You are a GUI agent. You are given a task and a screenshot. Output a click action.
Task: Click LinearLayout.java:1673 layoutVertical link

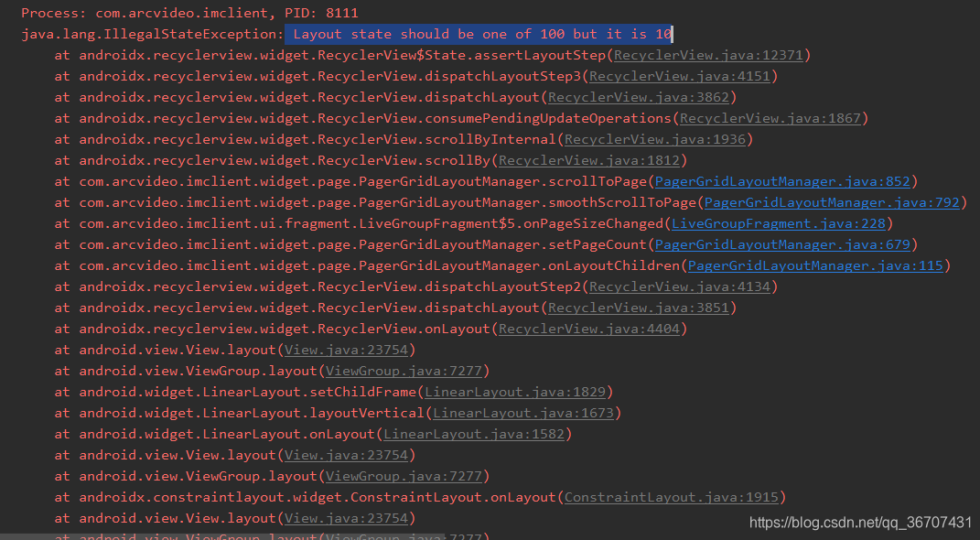tap(523, 414)
